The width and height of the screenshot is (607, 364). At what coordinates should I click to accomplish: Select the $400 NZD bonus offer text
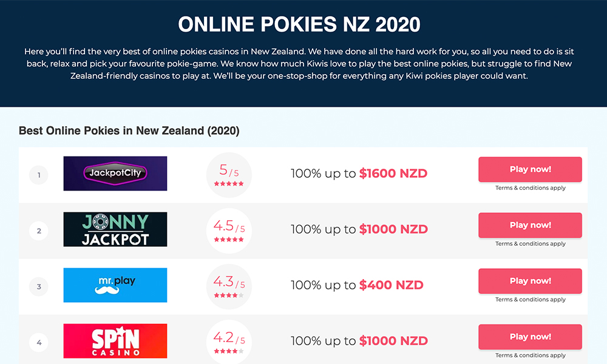391,285
